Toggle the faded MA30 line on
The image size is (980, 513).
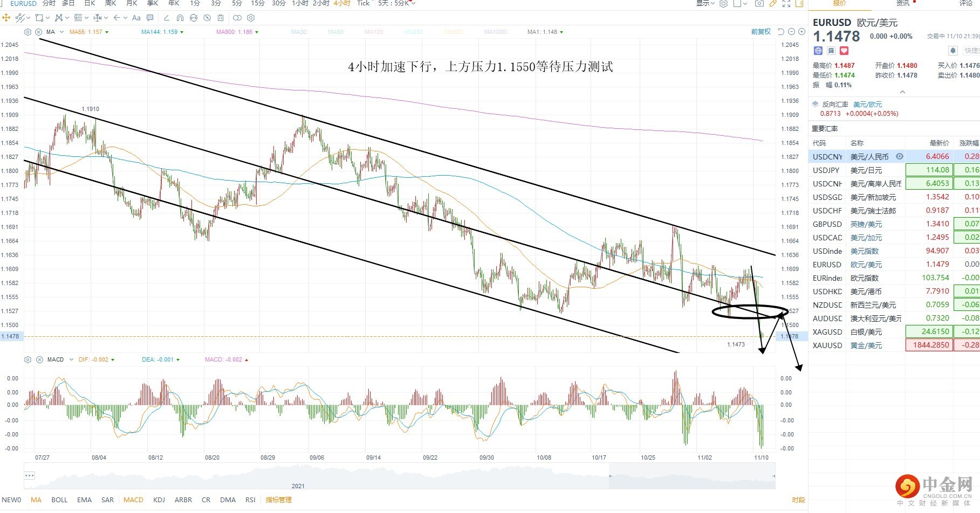click(299, 32)
